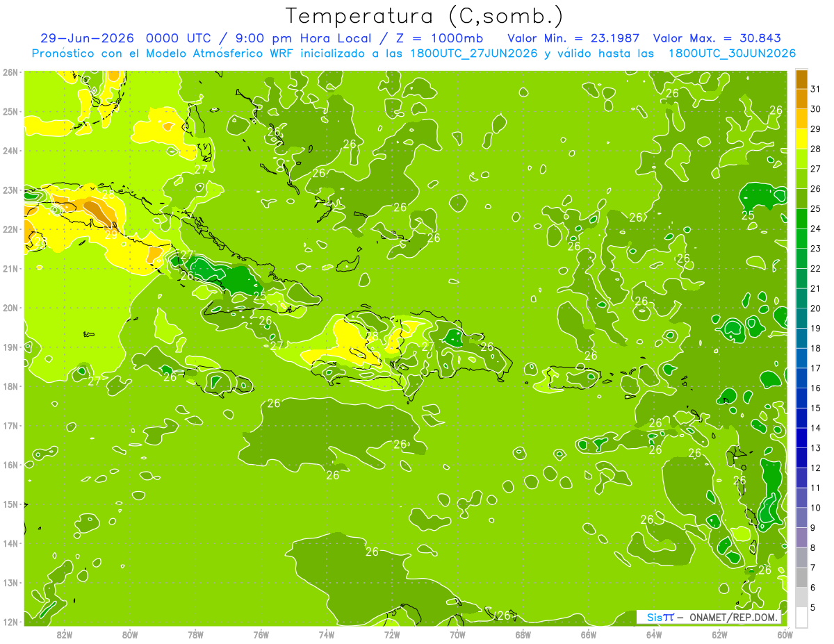
Task: Click the "16N" latitude axis label
Action: click(x=10, y=465)
